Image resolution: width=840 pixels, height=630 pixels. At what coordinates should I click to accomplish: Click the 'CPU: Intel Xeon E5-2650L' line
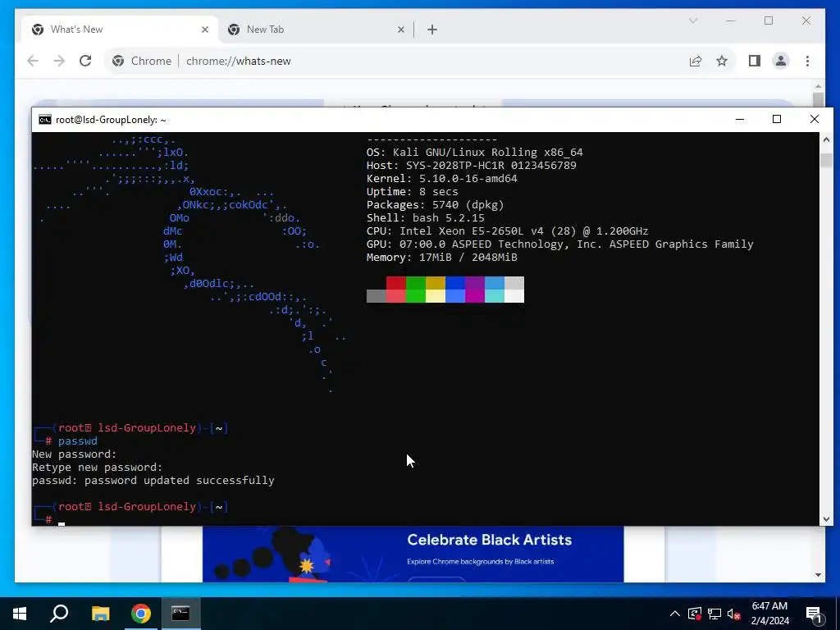click(x=507, y=231)
